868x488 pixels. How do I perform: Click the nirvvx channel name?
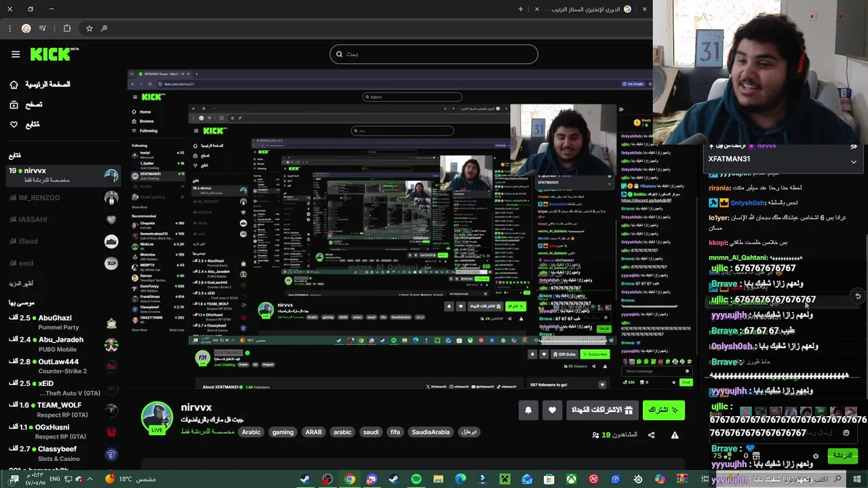pos(197,407)
